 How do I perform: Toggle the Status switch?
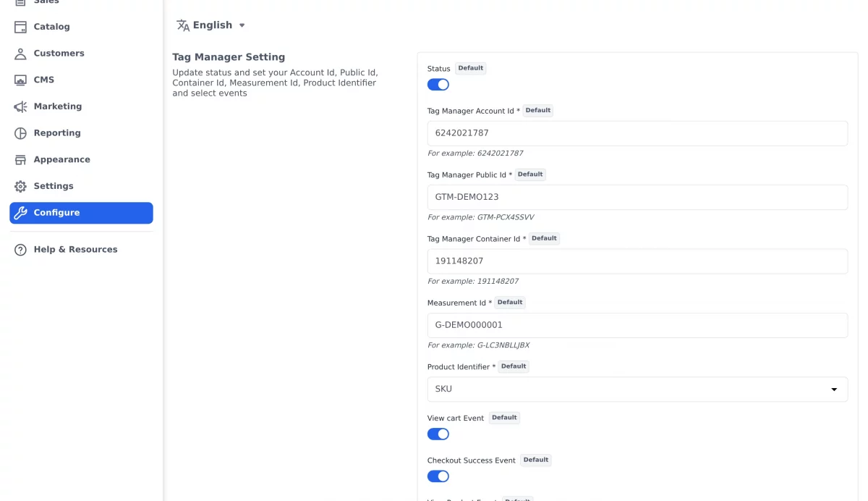coord(438,85)
